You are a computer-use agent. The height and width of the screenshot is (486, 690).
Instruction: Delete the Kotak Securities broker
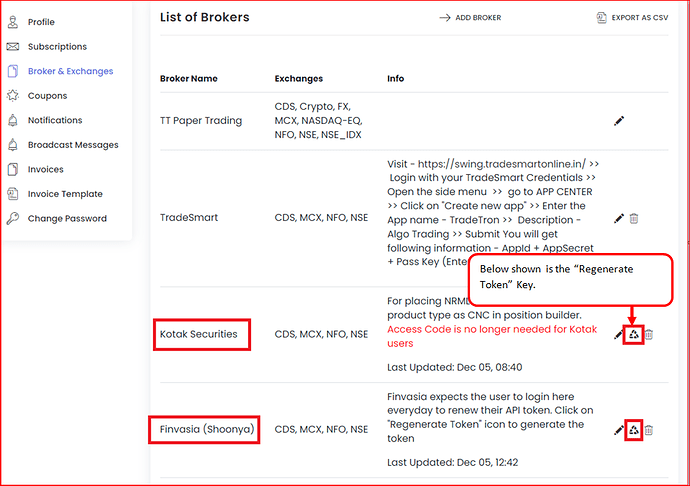tap(649, 335)
